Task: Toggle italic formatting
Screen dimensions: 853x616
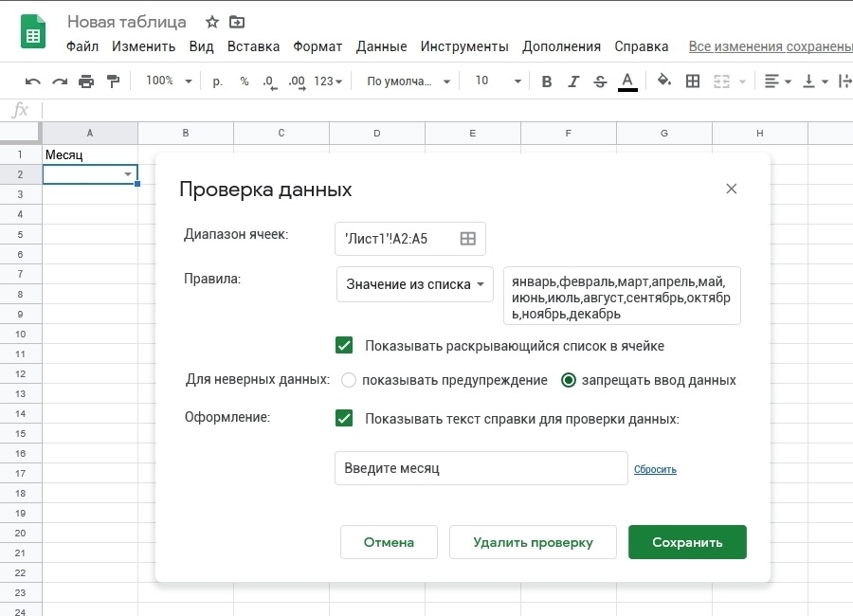Action: [573, 82]
